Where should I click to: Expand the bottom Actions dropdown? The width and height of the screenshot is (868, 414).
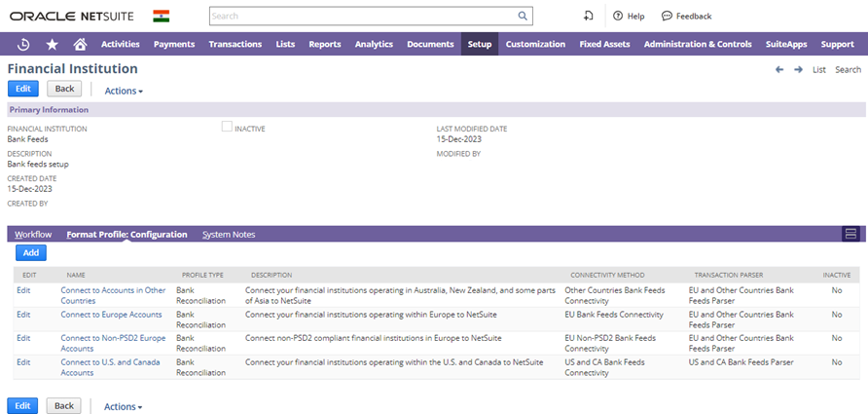pos(123,407)
